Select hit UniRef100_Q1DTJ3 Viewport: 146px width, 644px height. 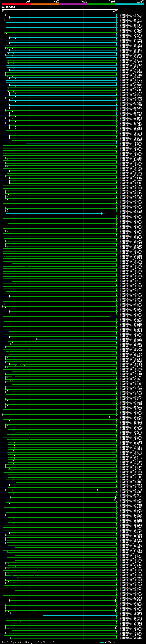pos(131,379)
